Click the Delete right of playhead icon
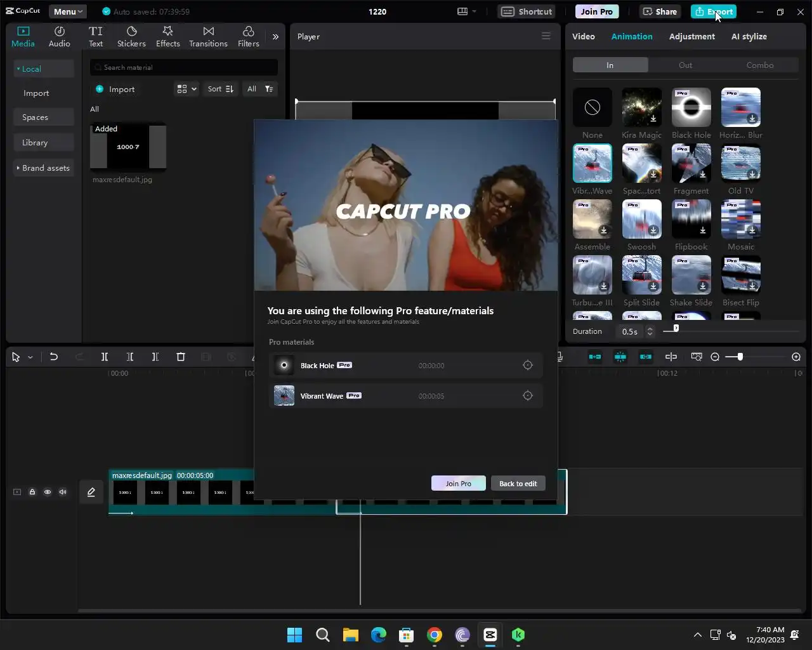 coord(155,357)
